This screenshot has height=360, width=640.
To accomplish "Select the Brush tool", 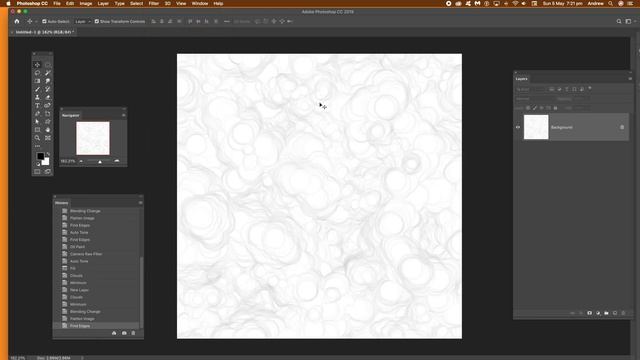I will (x=37, y=89).
